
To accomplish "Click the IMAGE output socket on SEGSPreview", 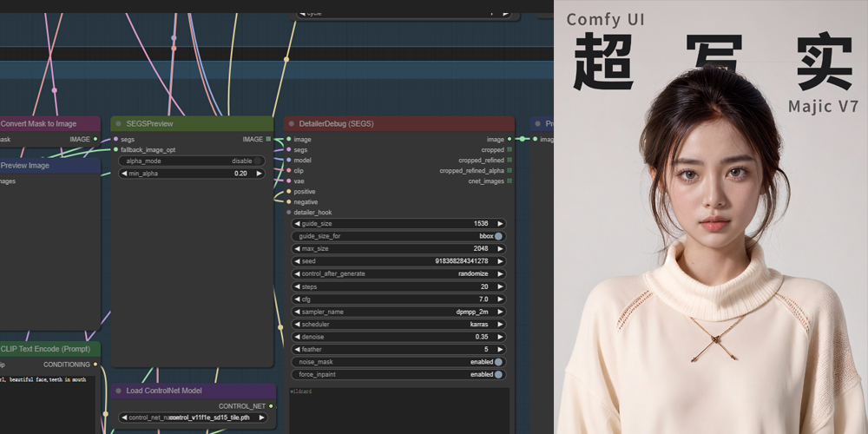I will [x=268, y=140].
